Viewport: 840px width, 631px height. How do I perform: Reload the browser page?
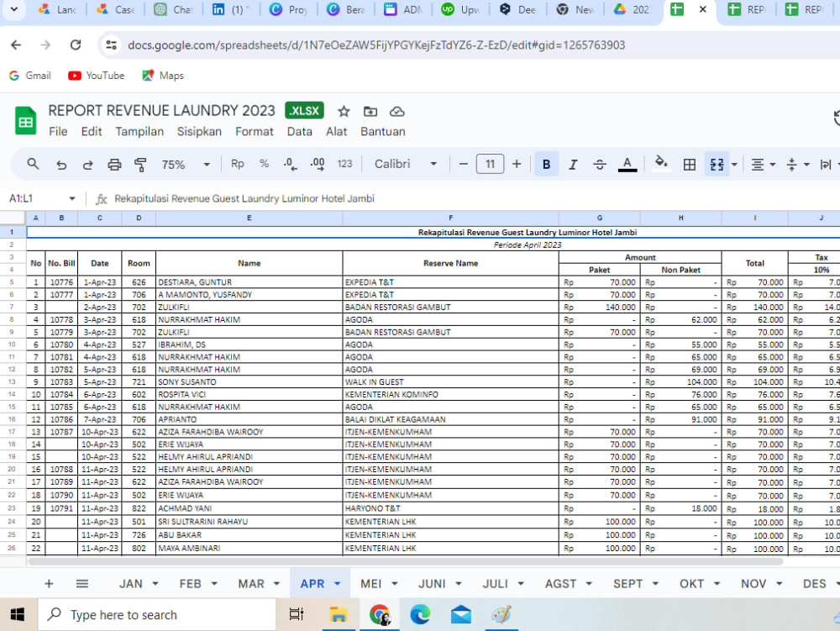tap(76, 45)
